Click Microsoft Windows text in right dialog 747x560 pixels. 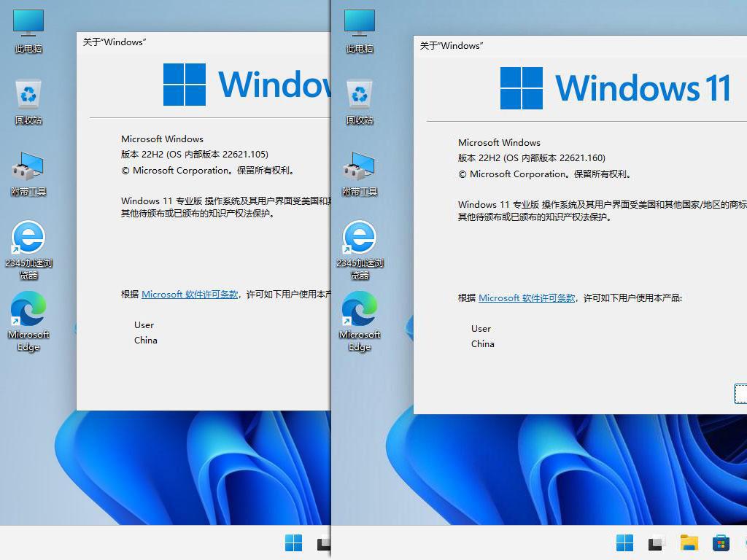(x=499, y=143)
